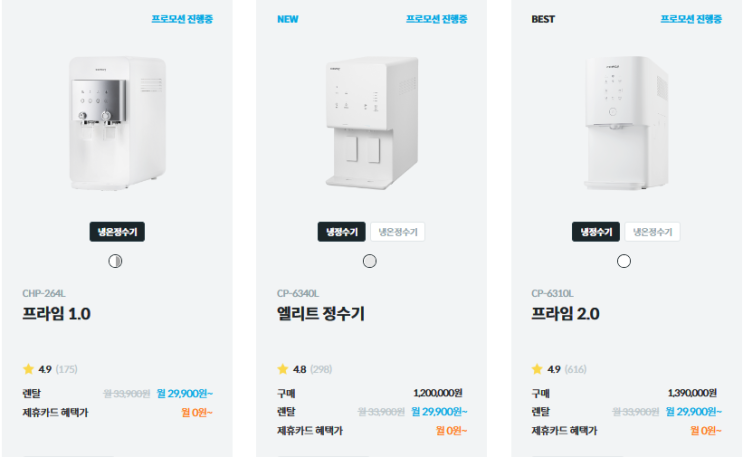Select 냉온정수기 option for 프라임 1.0

[116, 232]
